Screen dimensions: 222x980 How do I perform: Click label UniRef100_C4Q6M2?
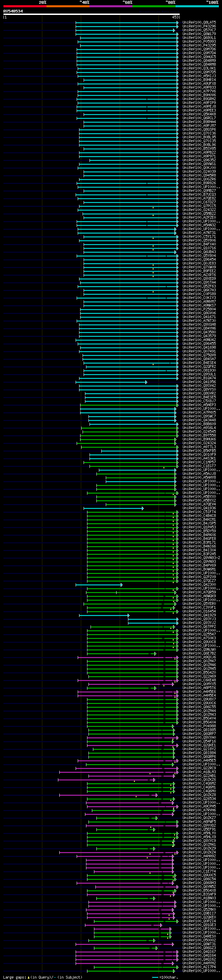pyautogui.click(x=199, y=783)
